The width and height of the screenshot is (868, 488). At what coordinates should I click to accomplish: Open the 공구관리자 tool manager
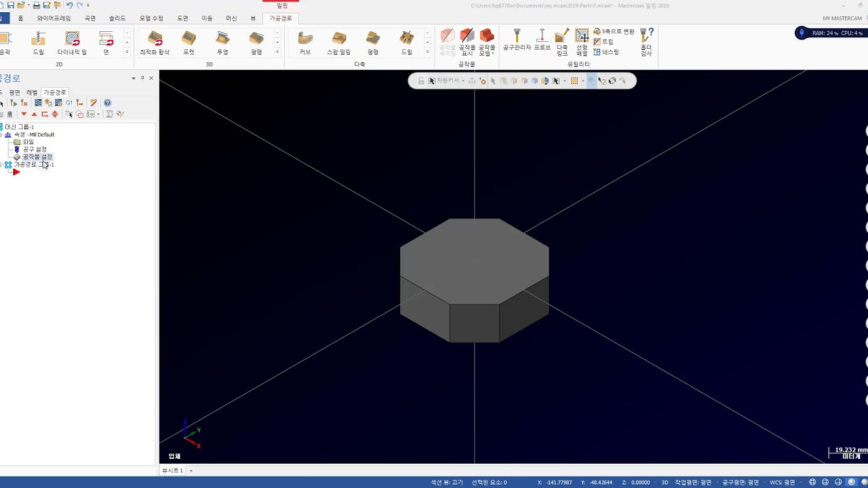pyautogui.click(x=517, y=41)
